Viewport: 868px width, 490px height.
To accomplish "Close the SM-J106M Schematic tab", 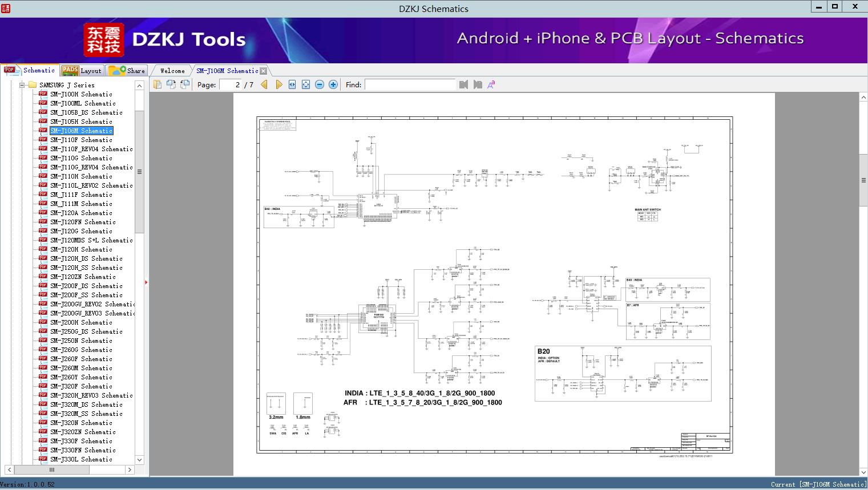I will [x=263, y=71].
